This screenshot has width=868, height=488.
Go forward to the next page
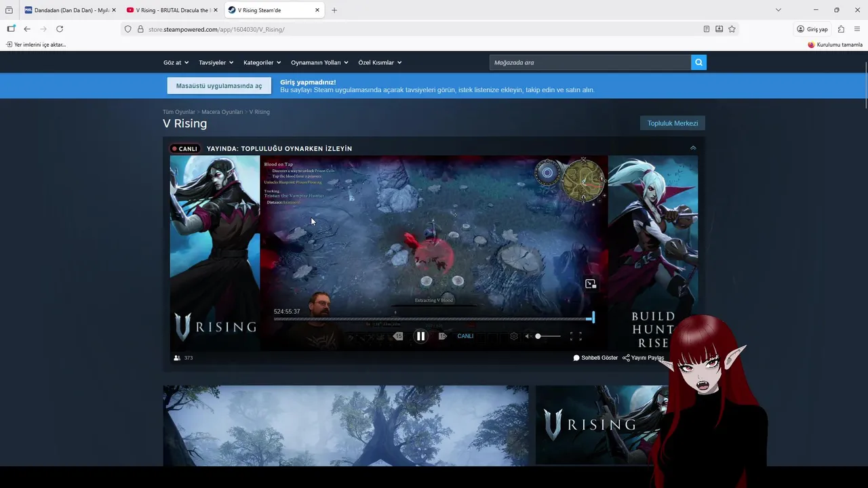pyautogui.click(x=43, y=29)
